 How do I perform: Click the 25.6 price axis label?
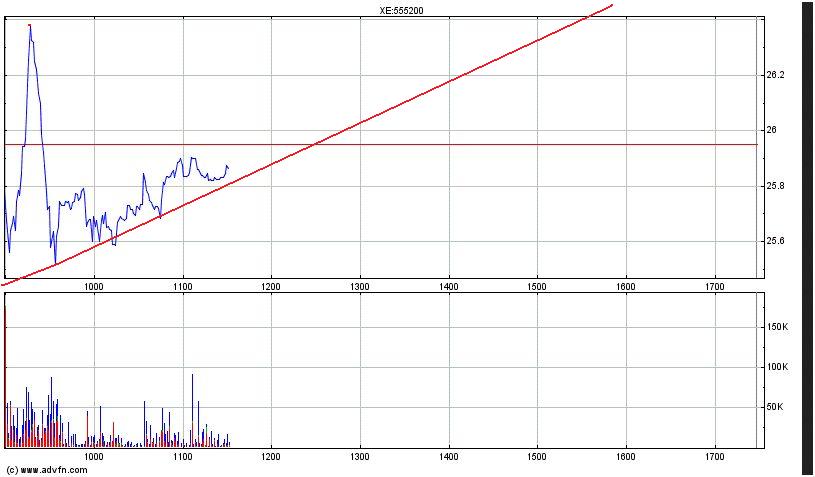pos(775,241)
